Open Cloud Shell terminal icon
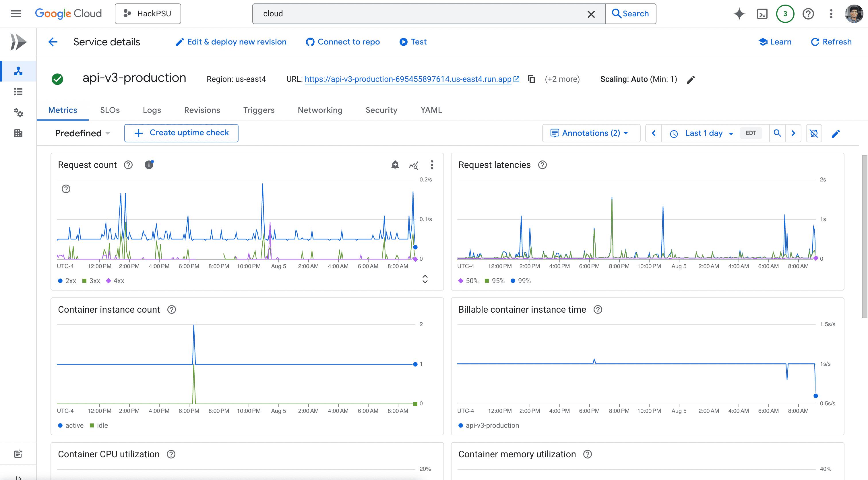The image size is (868, 480). point(762,14)
